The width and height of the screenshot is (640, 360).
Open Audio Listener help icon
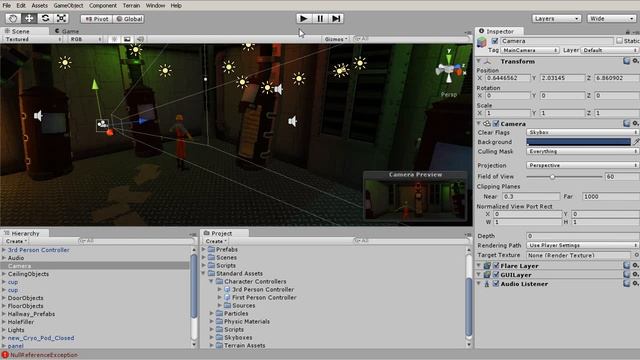627,283
